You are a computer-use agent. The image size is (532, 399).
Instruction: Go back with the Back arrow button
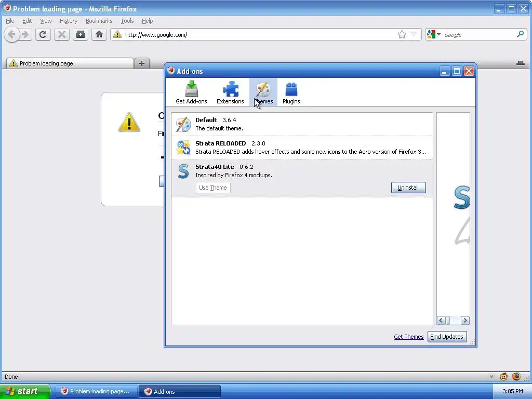click(x=12, y=34)
